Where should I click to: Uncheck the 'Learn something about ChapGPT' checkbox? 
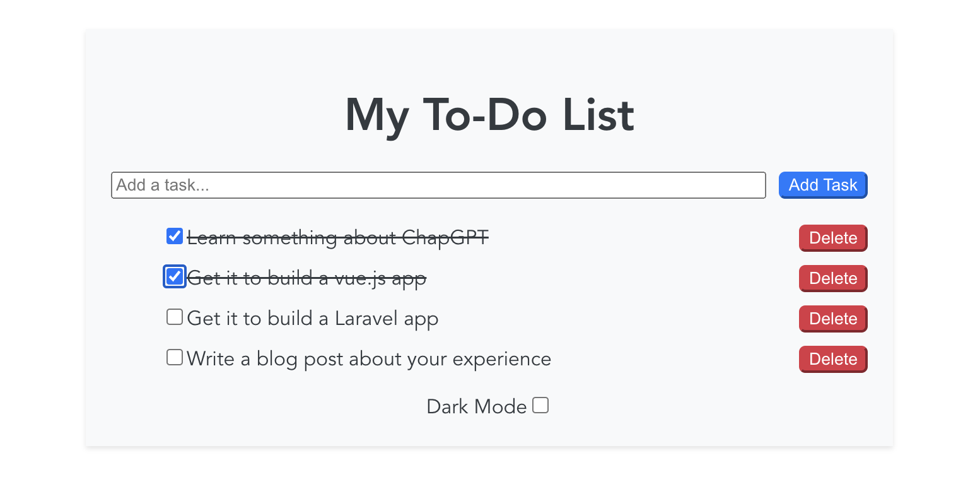[175, 236]
